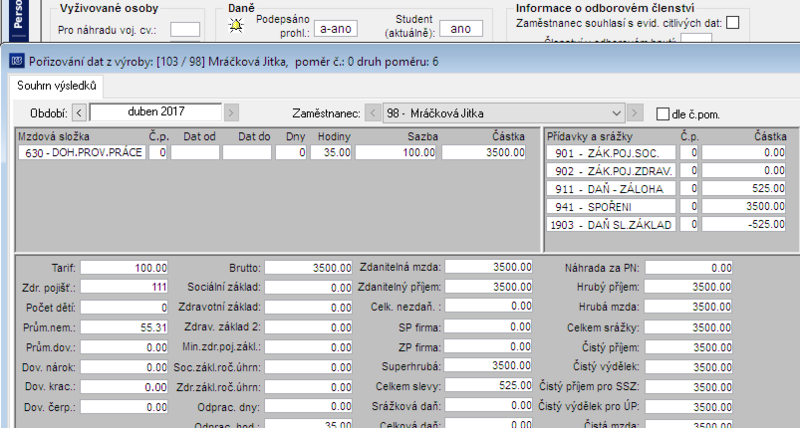The image size is (800, 428).
Task: Click the amount 525.00 for DAŇ - ZÁLOHA
Action: (743, 189)
